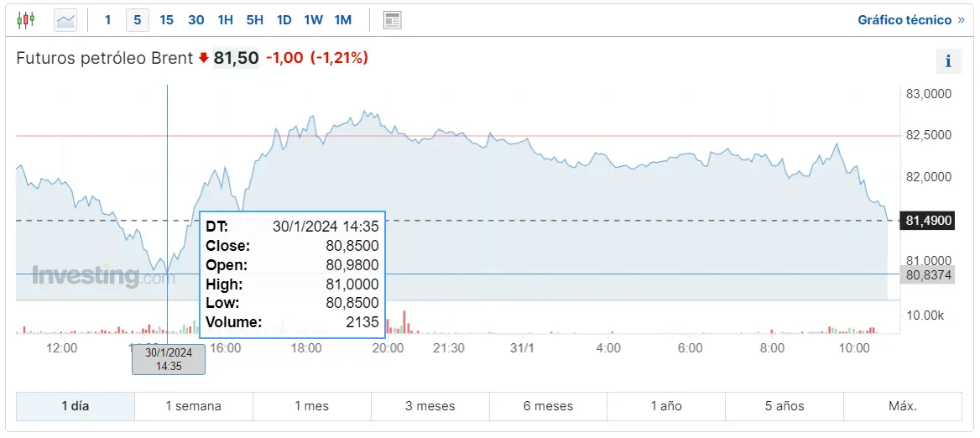The height and width of the screenshot is (438, 980).
Task: Click the Futuros petróleo Brent title
Action: point(105,58)
